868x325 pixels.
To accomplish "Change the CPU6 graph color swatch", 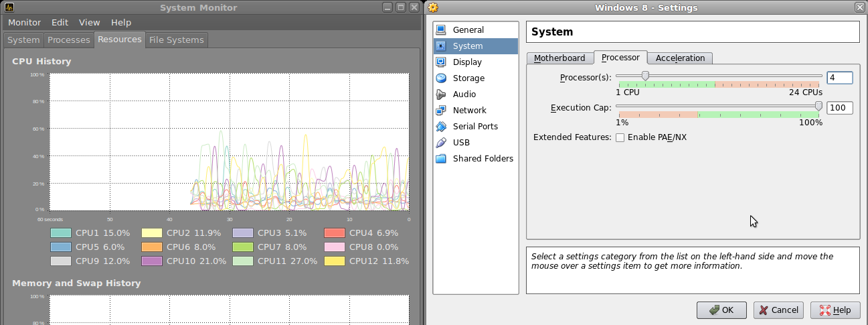I will (152, 247).
